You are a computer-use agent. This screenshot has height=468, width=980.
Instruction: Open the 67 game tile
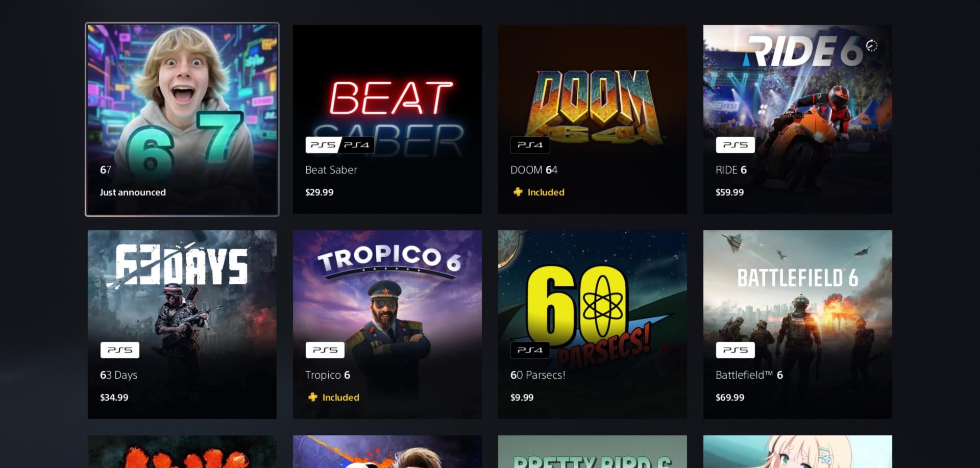(182, 119)
